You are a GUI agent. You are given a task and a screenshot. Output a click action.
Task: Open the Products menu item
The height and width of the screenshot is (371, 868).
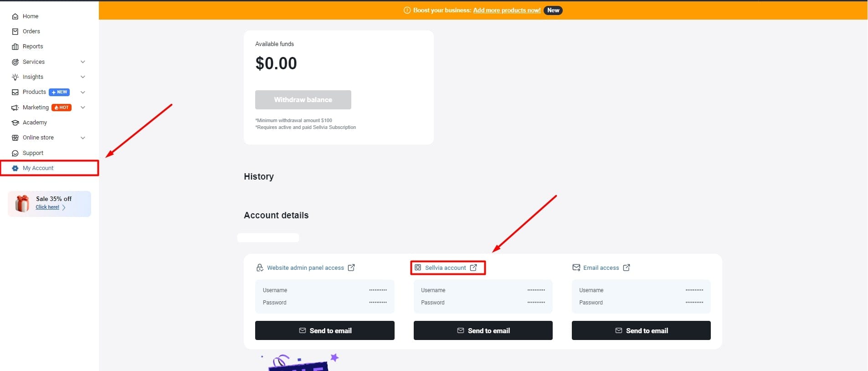(x=34, y=92)
